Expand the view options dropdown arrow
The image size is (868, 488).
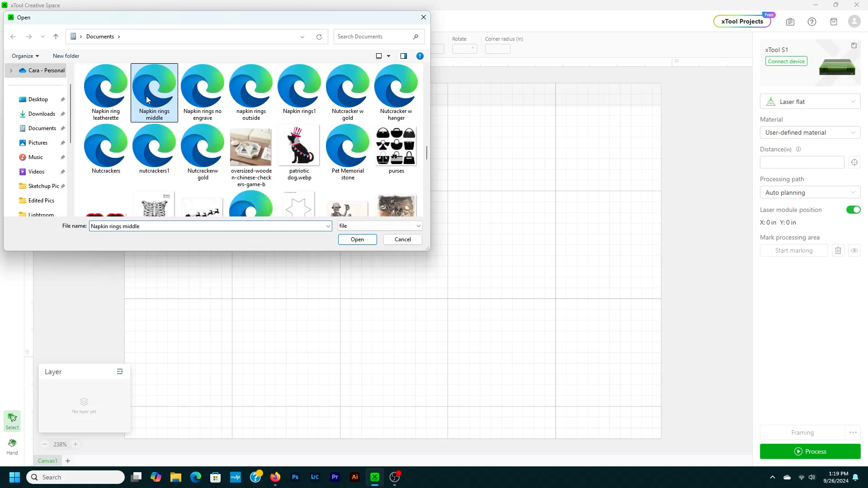pos(388,56)
